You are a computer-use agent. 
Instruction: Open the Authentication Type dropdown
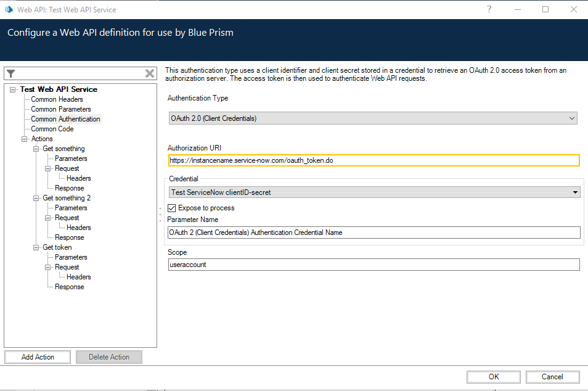pos(373,118)
